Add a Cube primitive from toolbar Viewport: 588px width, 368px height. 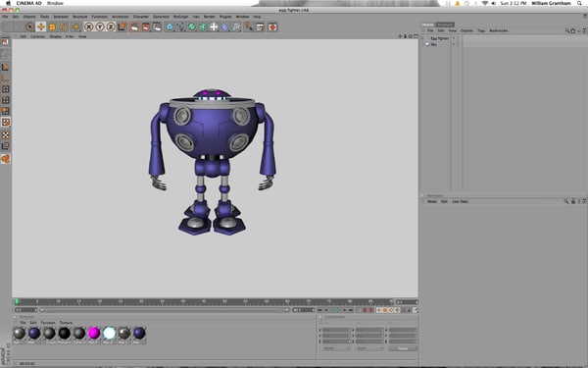[170, 26]
